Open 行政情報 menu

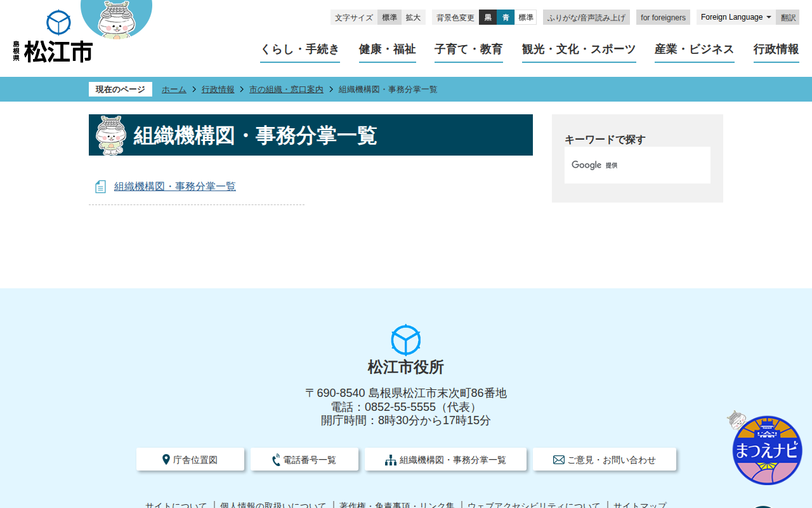coord(776,50)
